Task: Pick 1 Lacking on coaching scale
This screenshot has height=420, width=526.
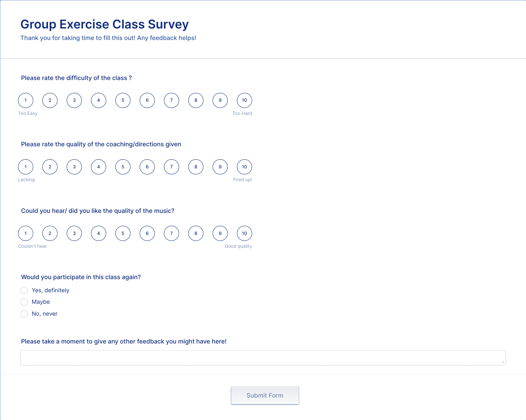Action: (x=26, y=167)
